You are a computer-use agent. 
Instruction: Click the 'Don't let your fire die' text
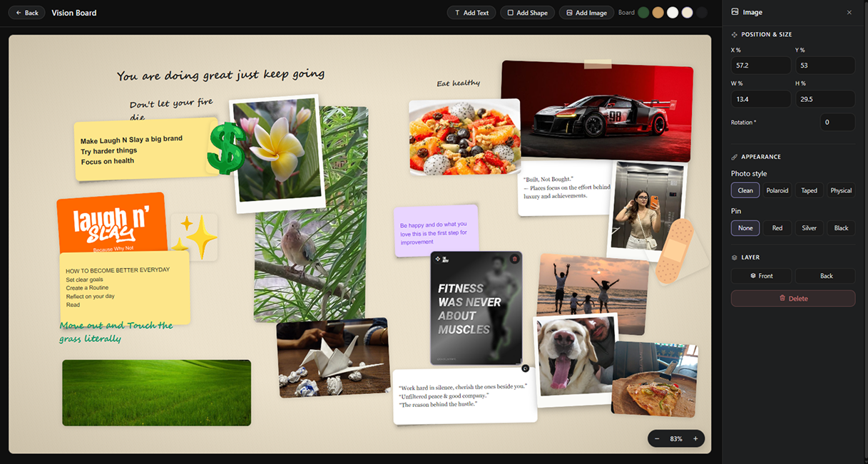(x=170, y=108)
